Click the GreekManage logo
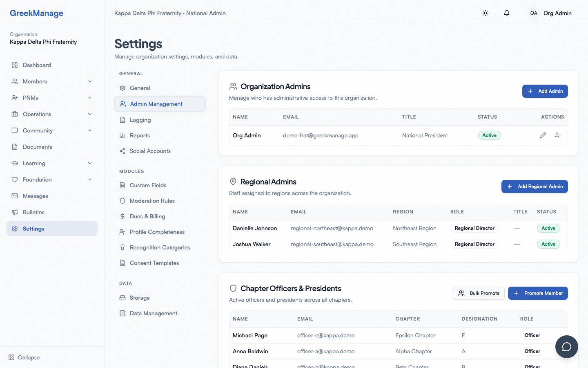This screenshot has height=368, width=588. coord(36,13)
